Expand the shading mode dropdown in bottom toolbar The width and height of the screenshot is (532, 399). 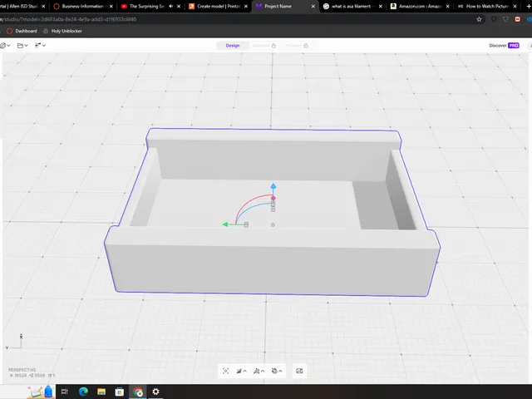[x=241, y=371]
